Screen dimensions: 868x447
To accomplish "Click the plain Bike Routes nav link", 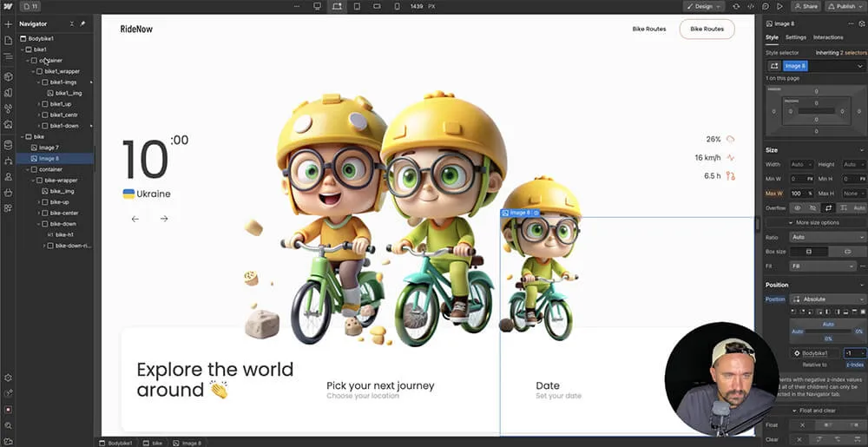I will point(648,29).
